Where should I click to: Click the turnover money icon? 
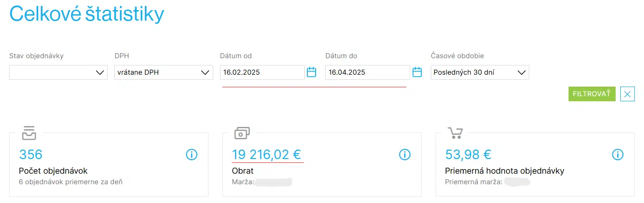(242, 133)
